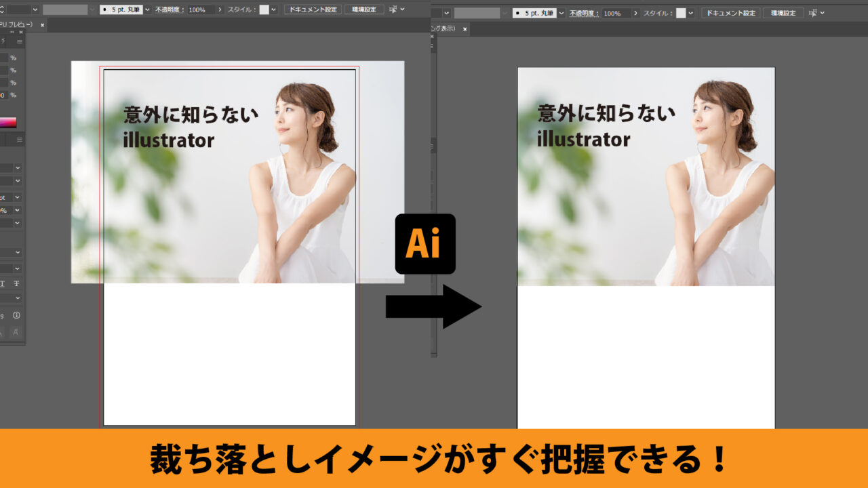
Task: Click the woman photo in GPU preview artboard
Action: [x=237, y=172]
